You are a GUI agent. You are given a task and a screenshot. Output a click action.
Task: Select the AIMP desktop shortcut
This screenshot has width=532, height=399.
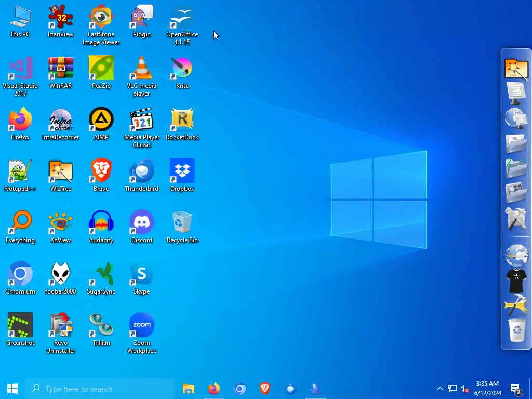[x=101, y=124]
